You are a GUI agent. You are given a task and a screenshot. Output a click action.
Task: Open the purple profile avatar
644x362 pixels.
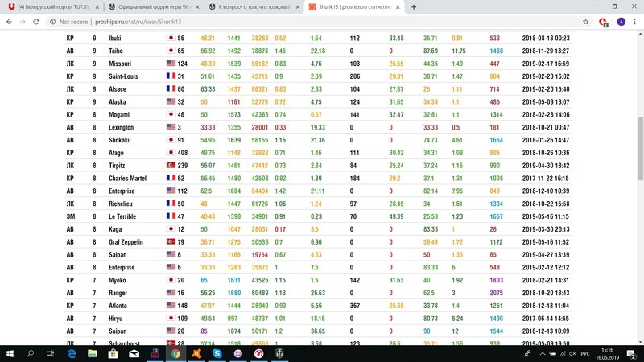[621, 22]
